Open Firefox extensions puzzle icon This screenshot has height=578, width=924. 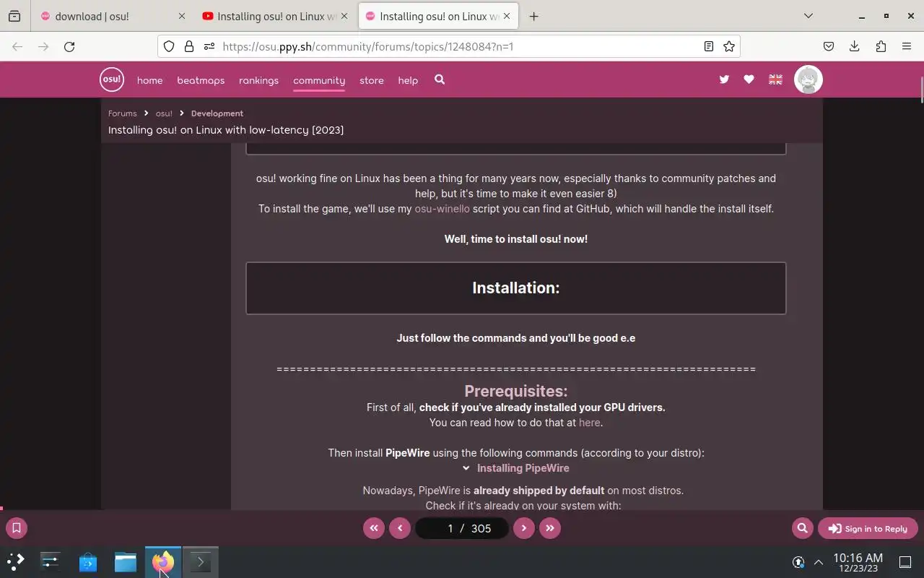881,46
